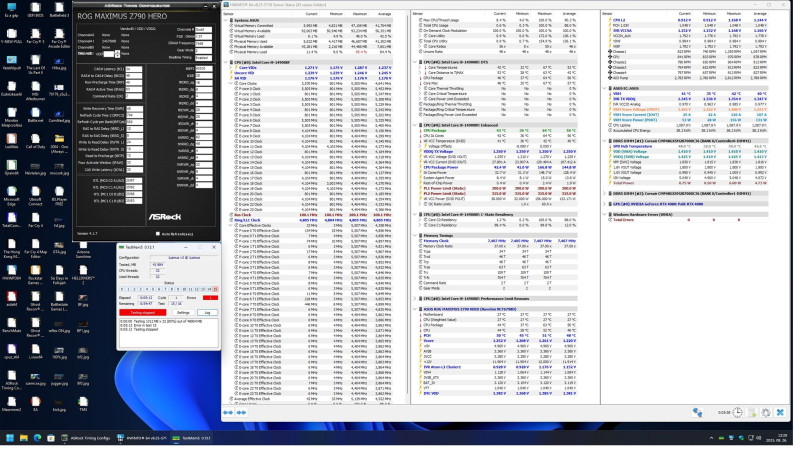Click 'Total Errors' row in WHEA group
The width and height of the screenshot is (800, 457).
(686, 220)
